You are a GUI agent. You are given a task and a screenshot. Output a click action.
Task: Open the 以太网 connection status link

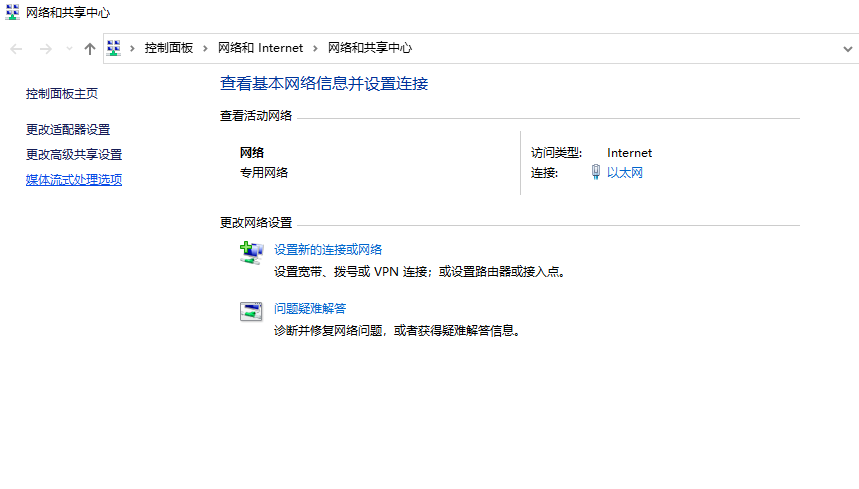(x=624, y=173)
